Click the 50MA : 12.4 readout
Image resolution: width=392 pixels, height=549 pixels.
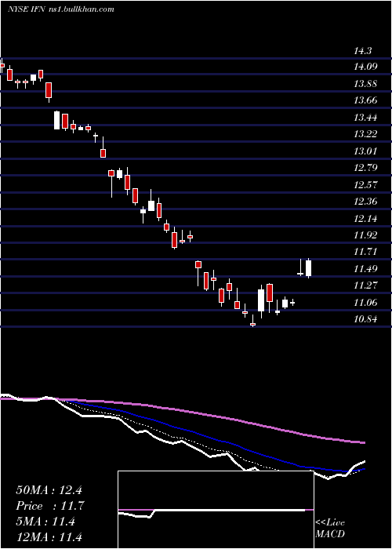pos(49,490)
